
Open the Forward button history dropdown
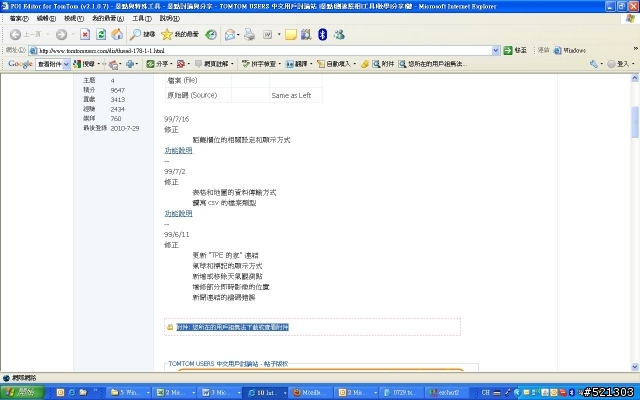[73, 35]
